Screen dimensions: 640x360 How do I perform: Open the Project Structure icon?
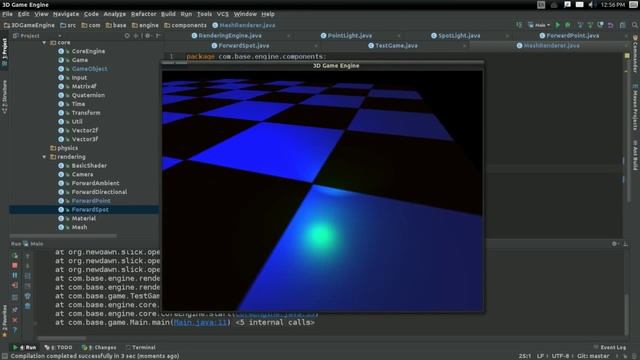tap(622, 25)
